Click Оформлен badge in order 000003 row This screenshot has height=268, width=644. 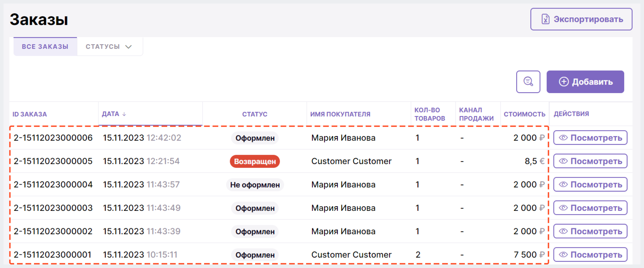pos(255,208)
